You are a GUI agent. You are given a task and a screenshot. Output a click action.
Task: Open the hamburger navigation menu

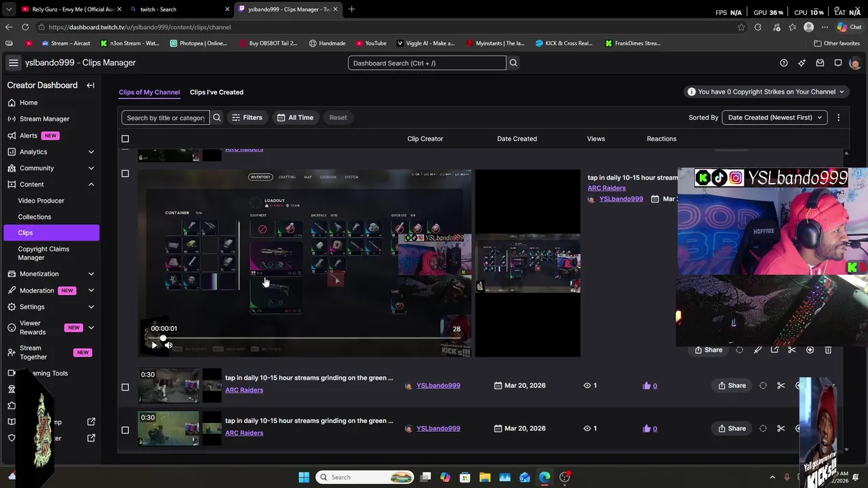coord(13,62)
